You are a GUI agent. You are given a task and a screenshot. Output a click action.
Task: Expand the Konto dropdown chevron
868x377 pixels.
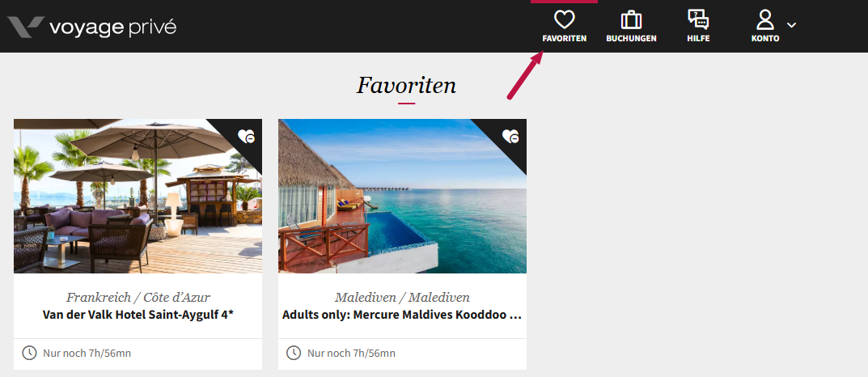coord(792,25)
